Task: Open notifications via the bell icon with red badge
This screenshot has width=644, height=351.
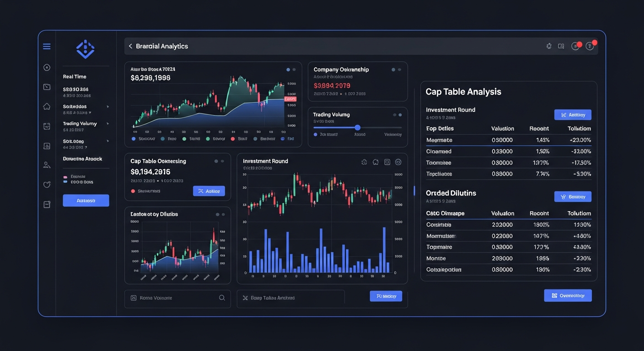Action: (x=575, y=46)
